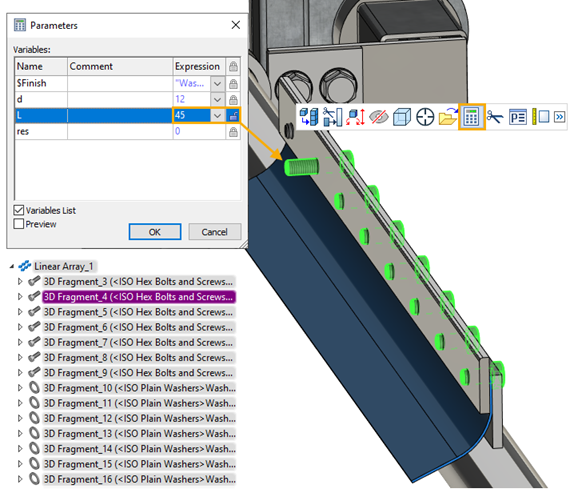
Task: Click the hide element crossed-eye icon
Action: coord(378,117)
